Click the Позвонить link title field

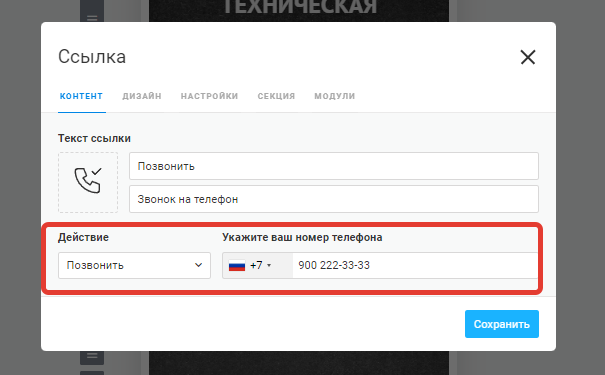point(334,166)
